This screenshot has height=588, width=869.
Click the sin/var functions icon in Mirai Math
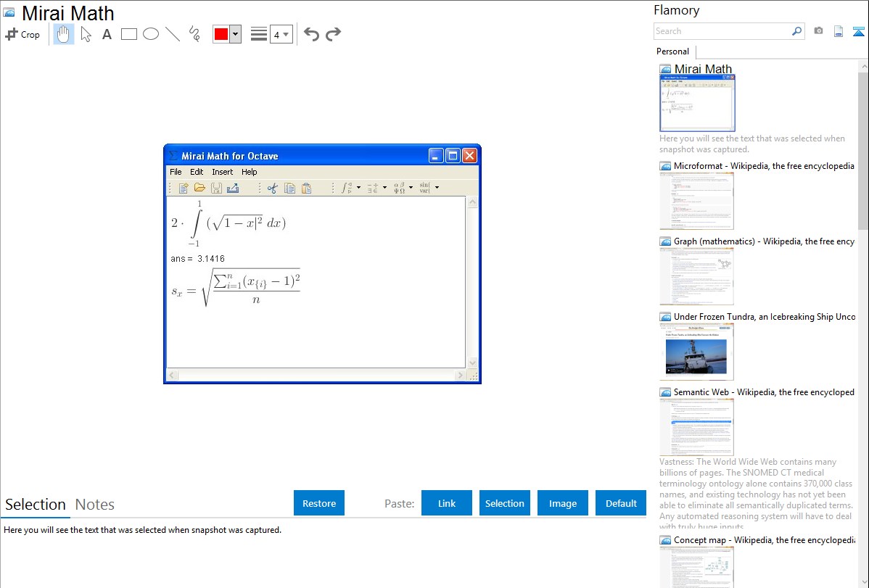pos(425,188)
